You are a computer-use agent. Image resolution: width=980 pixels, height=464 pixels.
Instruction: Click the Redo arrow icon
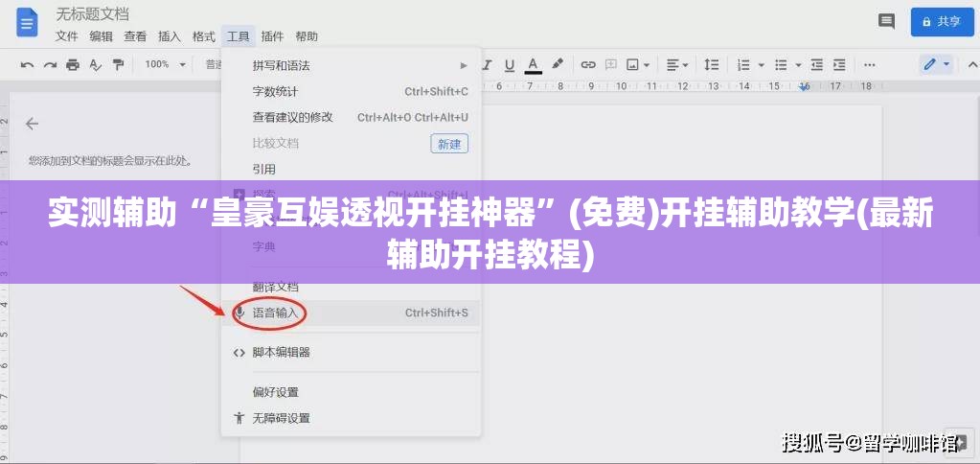50,64
